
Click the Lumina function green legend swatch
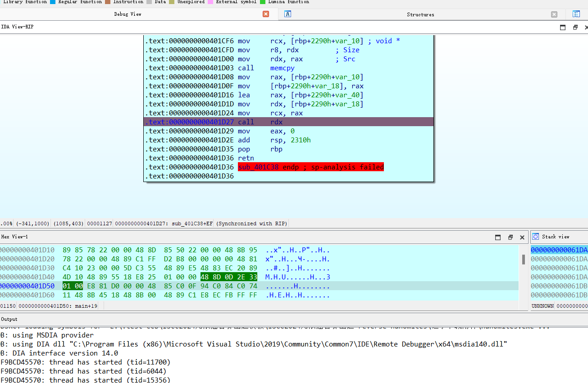pos(263,2)
